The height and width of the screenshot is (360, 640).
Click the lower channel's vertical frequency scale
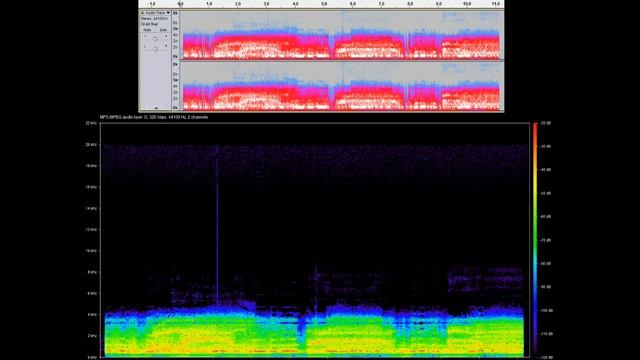pyautogui.click(x=176, y=86)
